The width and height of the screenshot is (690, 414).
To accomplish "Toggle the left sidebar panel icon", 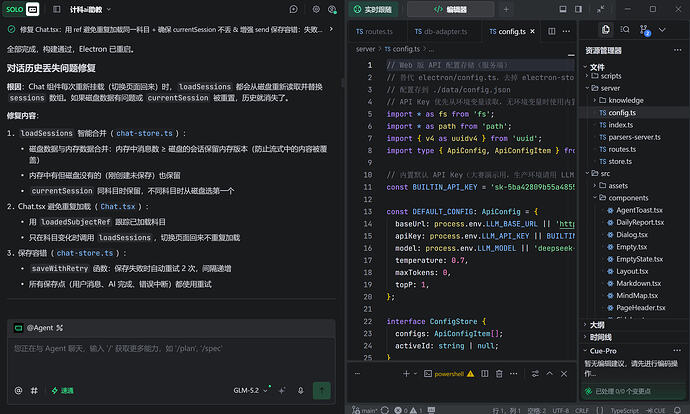I will 57,9.
